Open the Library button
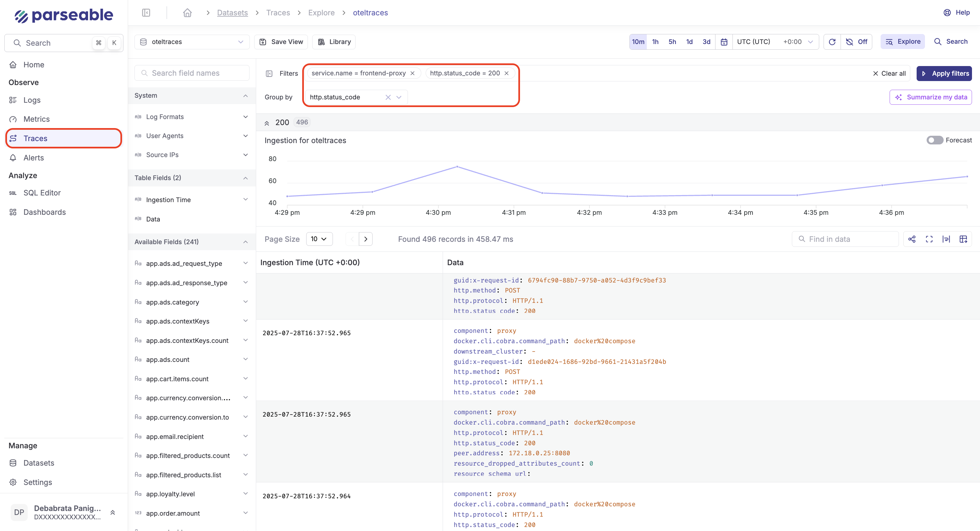 [334, 42]
